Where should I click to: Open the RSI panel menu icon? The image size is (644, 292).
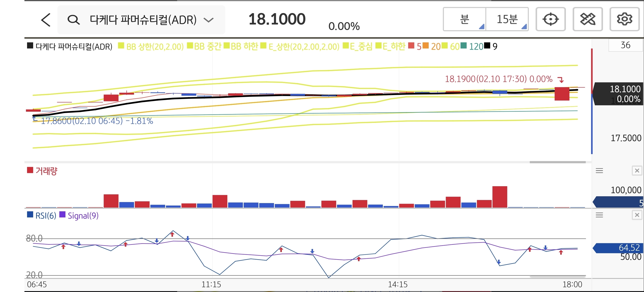pos(599,215)
